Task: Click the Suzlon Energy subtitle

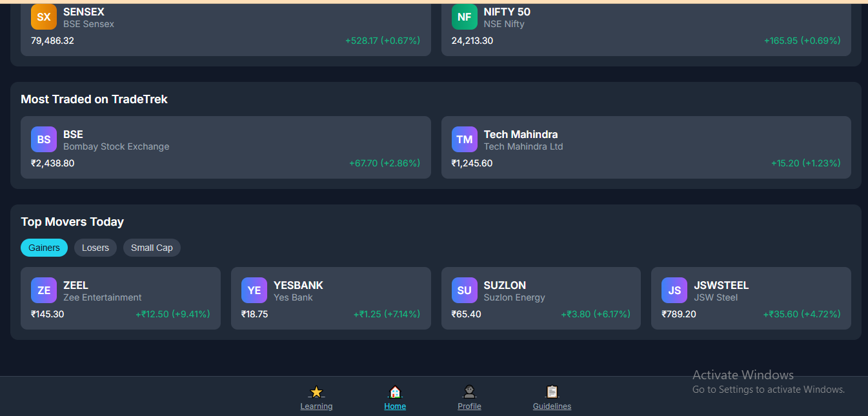Action: coord(514,297)
